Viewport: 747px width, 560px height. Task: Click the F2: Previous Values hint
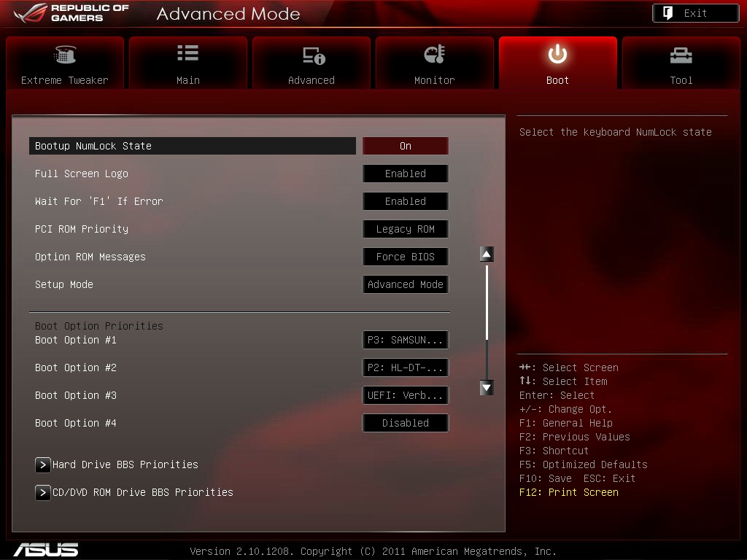pyautogui.click(x=575, y=437)
